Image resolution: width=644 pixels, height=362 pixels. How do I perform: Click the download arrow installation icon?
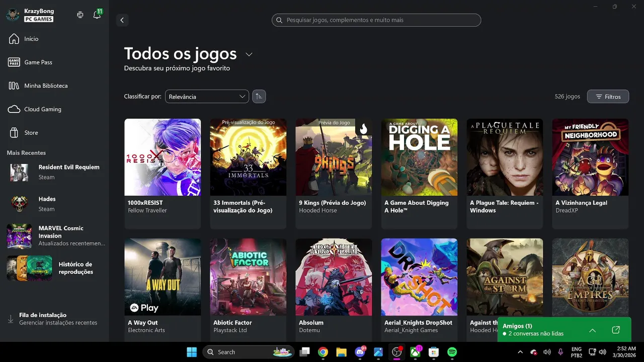(x=11, y=319)
